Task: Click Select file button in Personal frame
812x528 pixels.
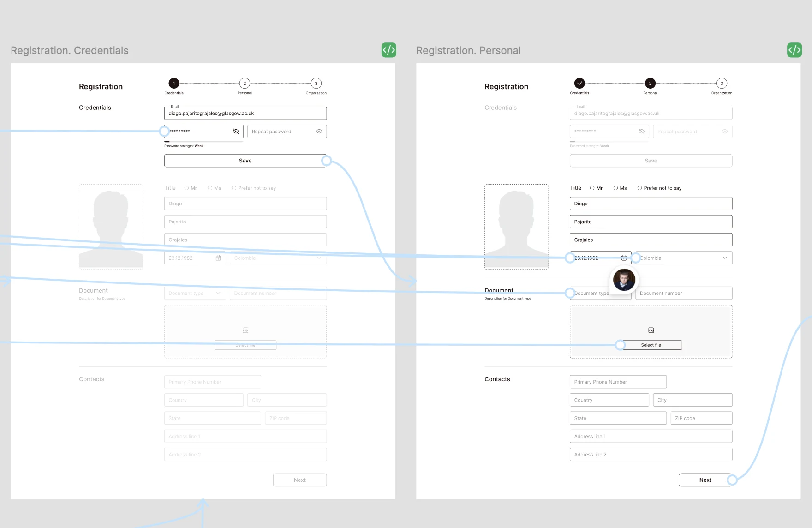Action: (x=651, y=345)
